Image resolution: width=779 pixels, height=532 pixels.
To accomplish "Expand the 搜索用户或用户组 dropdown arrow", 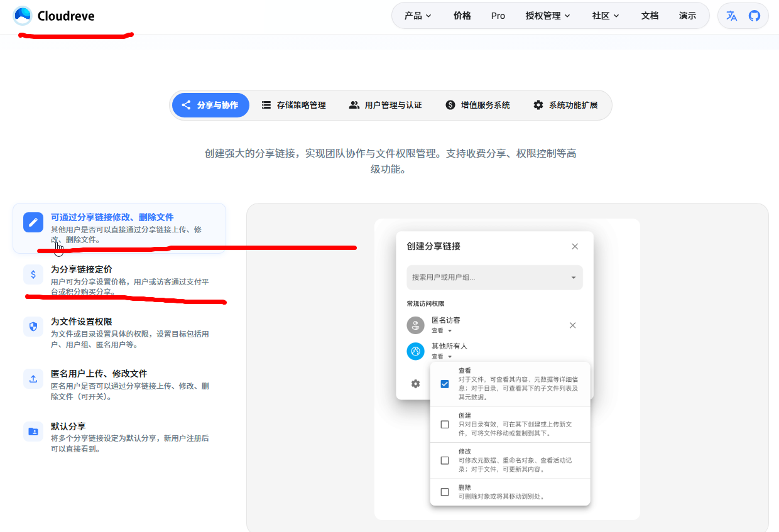I will tap(574, 278).
